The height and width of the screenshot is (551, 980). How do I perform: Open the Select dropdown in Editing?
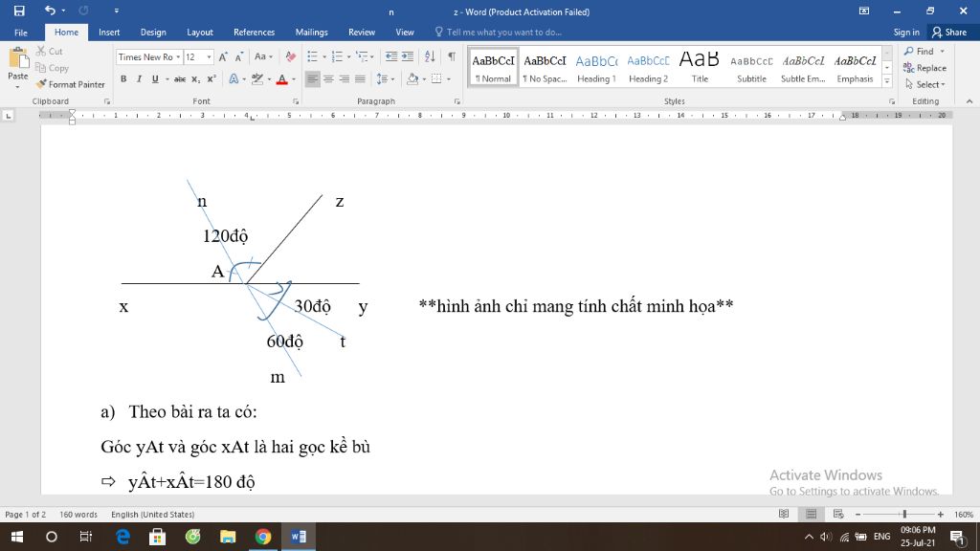coord(925,84)
